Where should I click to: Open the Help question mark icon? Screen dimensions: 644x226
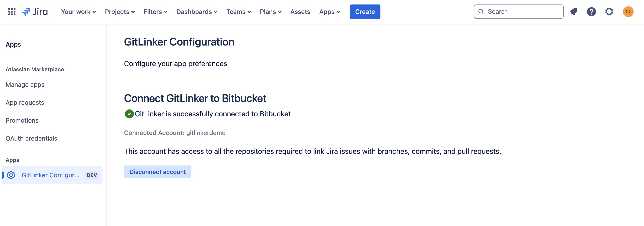click(x=591, y=12)
